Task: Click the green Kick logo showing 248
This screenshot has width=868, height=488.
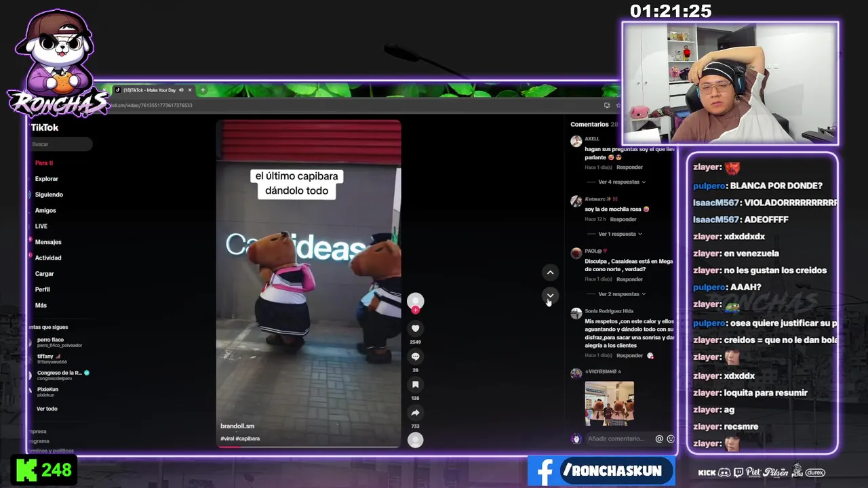Action: (x=26, y=470)
